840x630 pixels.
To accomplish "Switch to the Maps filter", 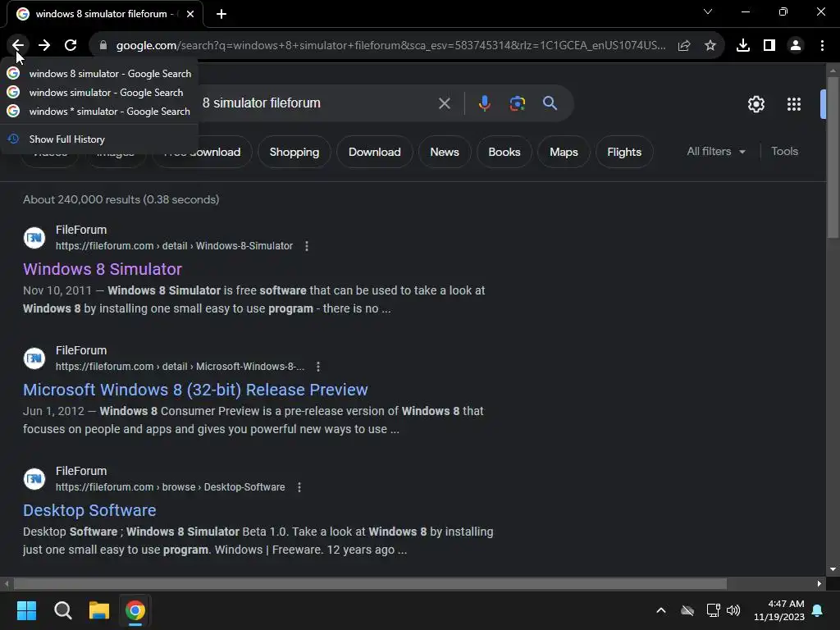I will click(x=564, y=152).
